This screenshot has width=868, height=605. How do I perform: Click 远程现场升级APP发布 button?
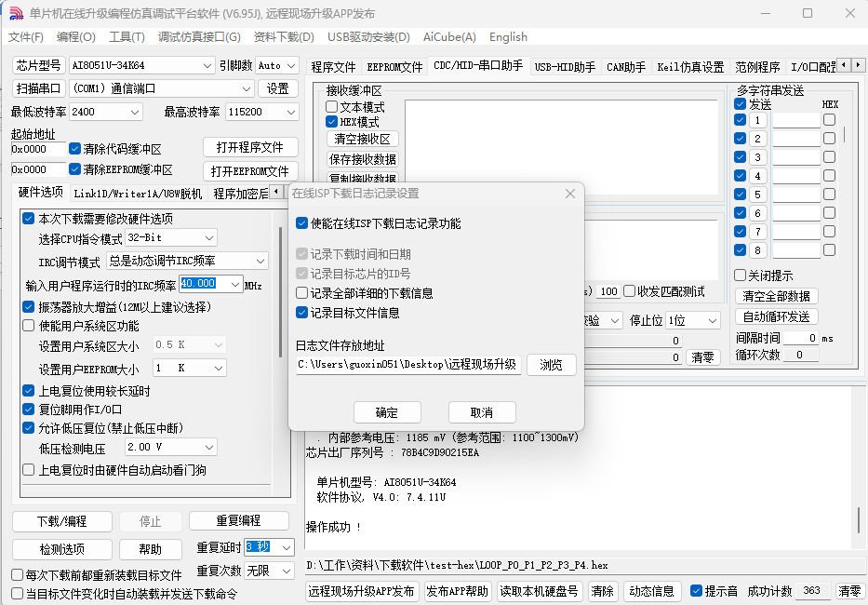point(361,591)
